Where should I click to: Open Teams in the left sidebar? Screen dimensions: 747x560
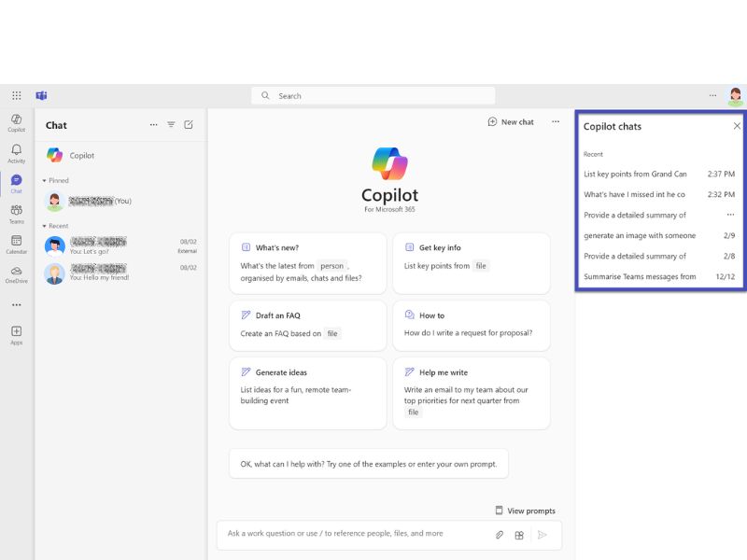(16, 214)
